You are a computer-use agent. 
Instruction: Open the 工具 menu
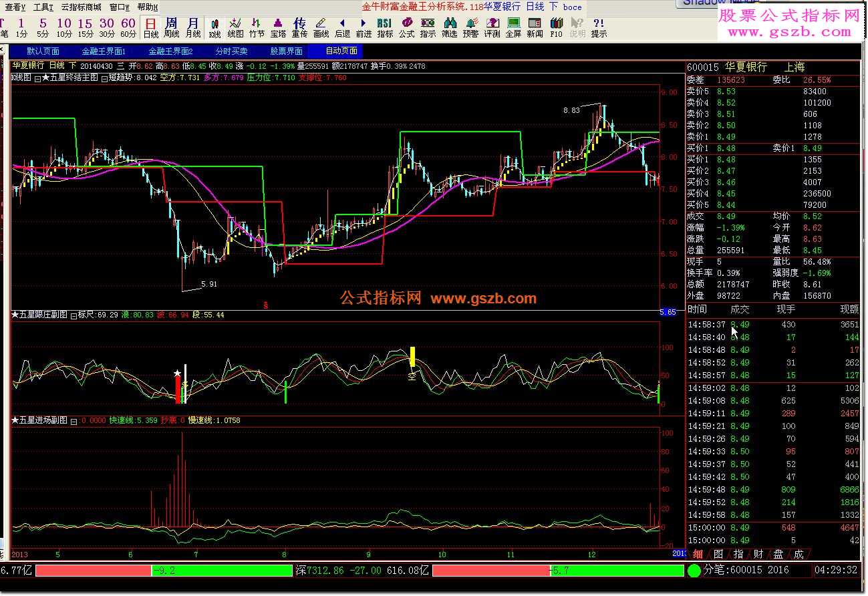click(x=43, y=7)
